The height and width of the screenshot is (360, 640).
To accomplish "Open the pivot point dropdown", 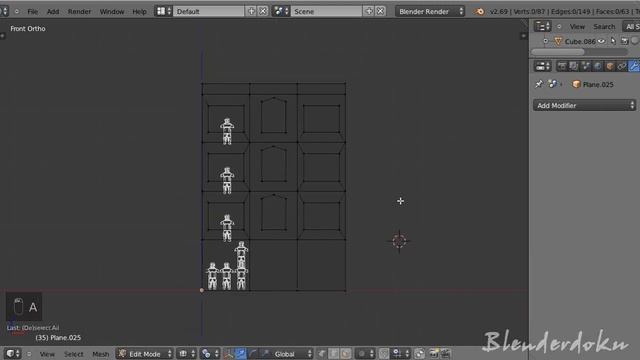I will pos(210,353).
